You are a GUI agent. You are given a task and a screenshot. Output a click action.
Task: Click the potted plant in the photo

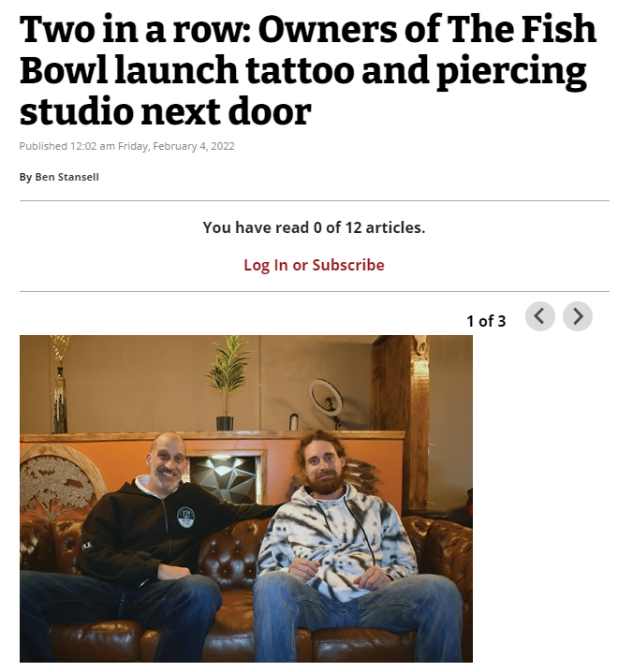226,383
